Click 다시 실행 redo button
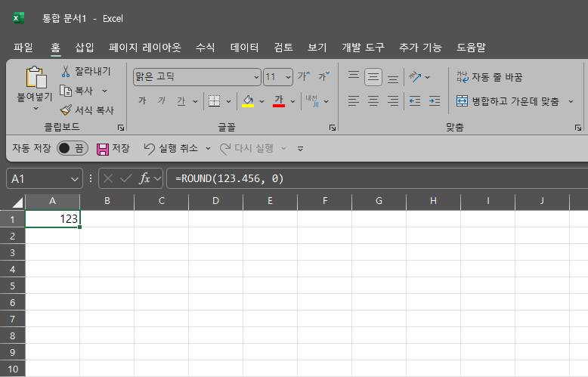This screenshot has height=377, width=588. pos(246,148)
